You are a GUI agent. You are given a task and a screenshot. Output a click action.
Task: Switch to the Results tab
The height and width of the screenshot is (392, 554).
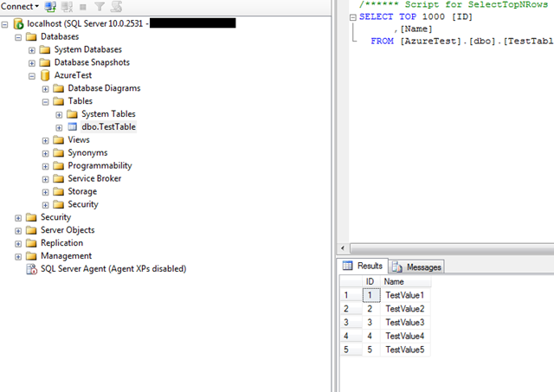(x=363, y=266)
